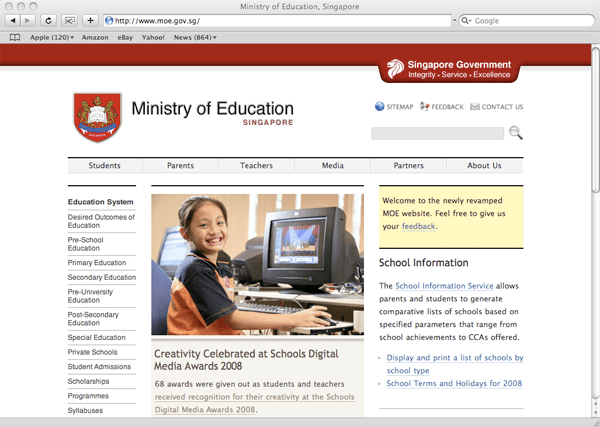Click the Amazon bookmark

95,37
